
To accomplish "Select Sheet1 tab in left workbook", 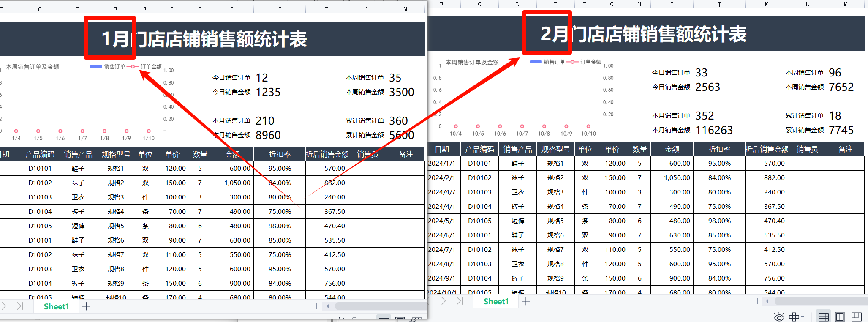I will point(56,307).
